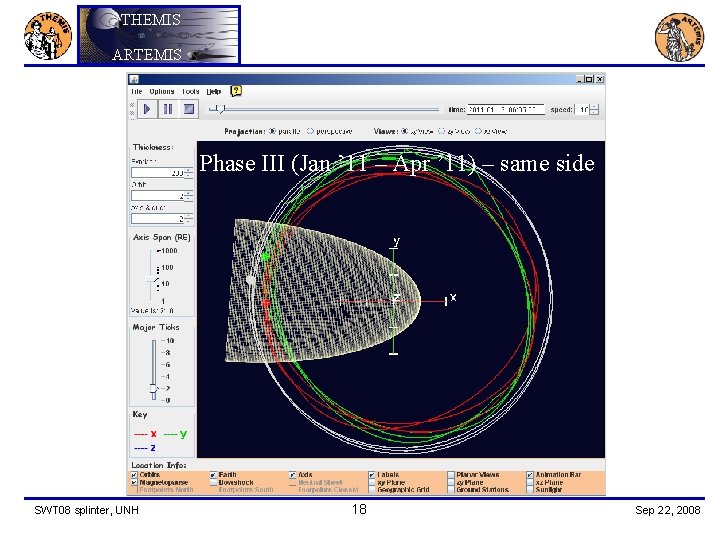The width and height of the screenshot is (720, 540).
Task: Enable the xz Plane checkbox
Action: [529, 483]
